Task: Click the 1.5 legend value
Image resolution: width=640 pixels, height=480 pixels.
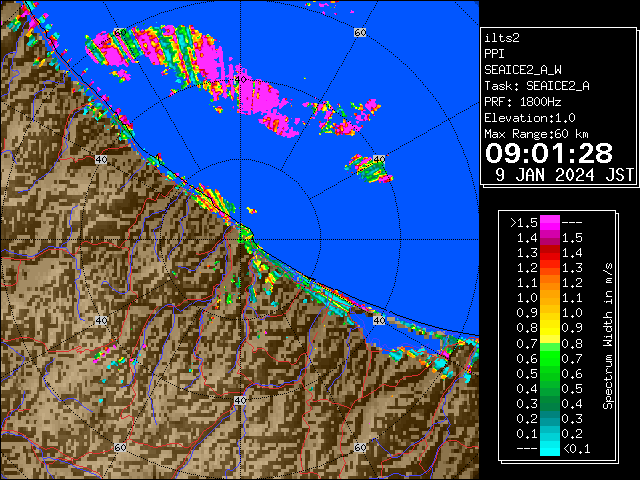Action: [572, 238]
